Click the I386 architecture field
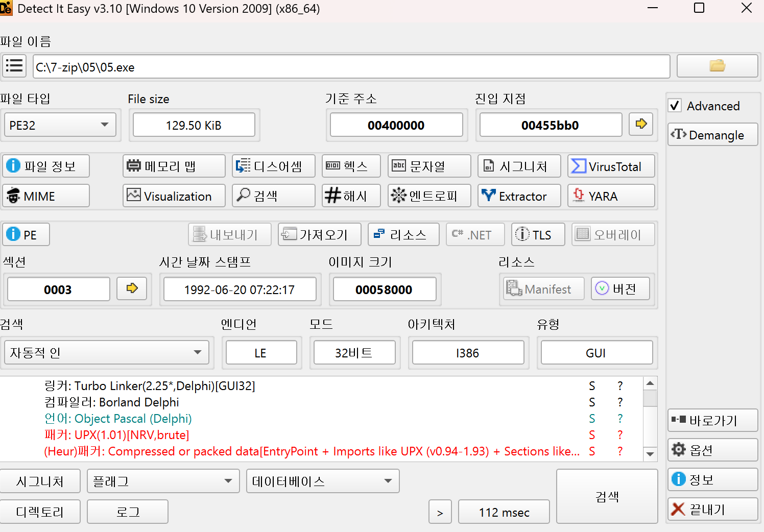 pyautogui.click(x=468, y=352)
